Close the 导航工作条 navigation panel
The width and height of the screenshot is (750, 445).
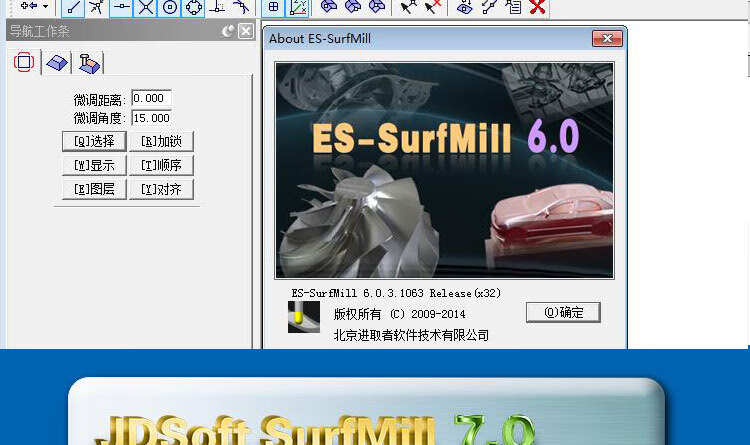pyautogui.click(x=246, y=31)
